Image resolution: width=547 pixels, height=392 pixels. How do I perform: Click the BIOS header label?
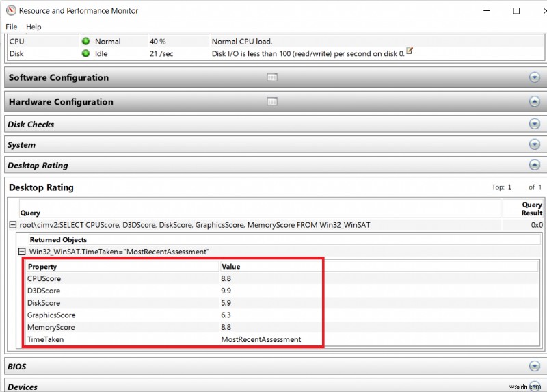[16, 367]
